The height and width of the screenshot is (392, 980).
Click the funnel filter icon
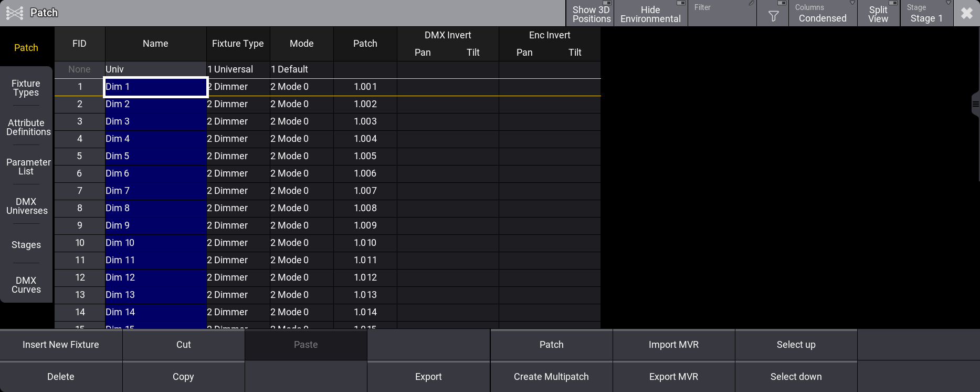(773, 16)
